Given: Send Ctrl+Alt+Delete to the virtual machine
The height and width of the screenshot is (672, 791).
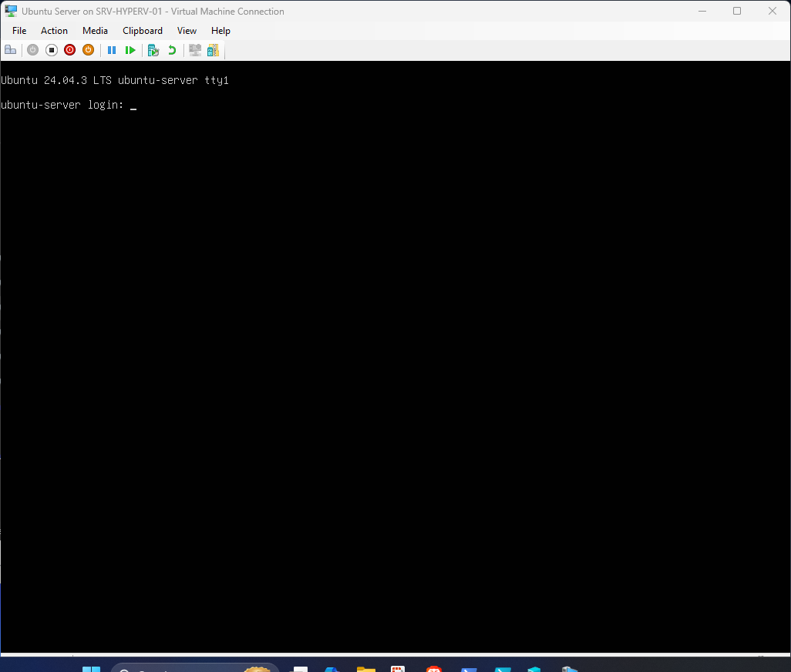Looking at the screenshot, I should (10, 49).
